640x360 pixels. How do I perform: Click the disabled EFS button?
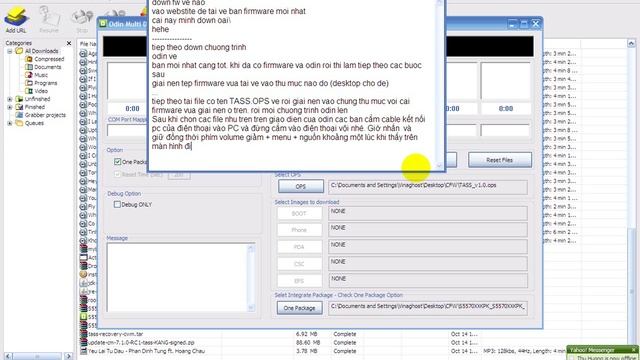coord(299,281)
